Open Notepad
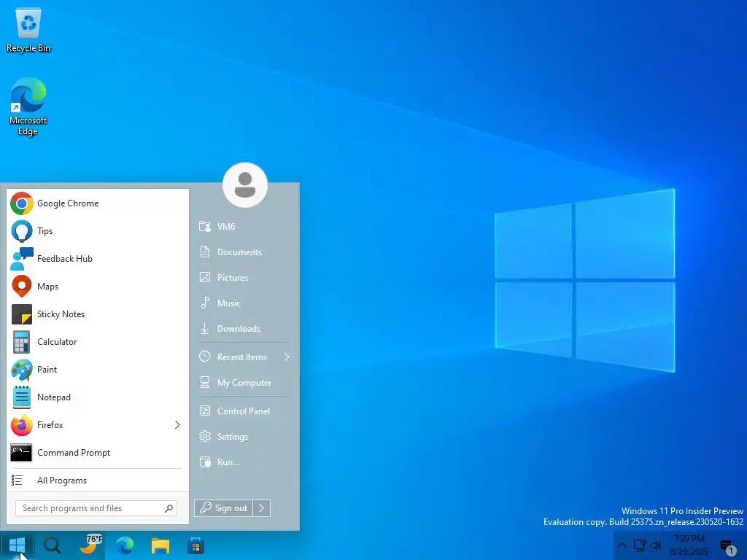This screenshot has width=747, height=560. point(98,397)
